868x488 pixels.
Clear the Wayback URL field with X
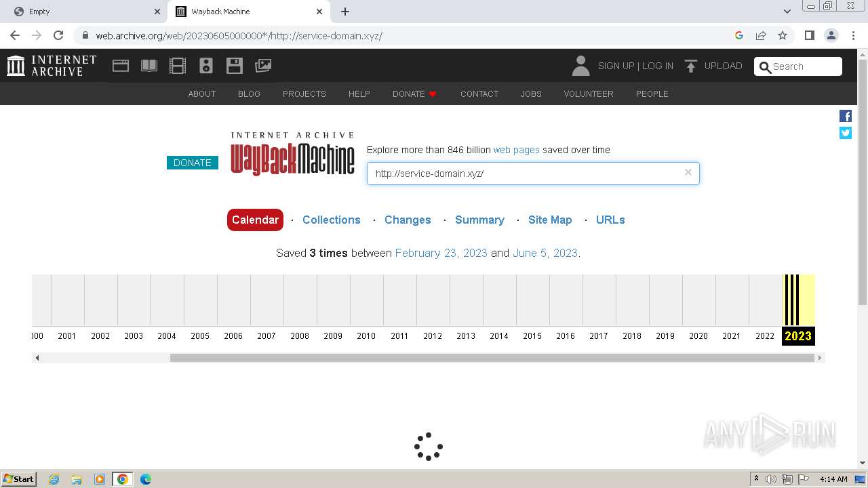[688, 172]
